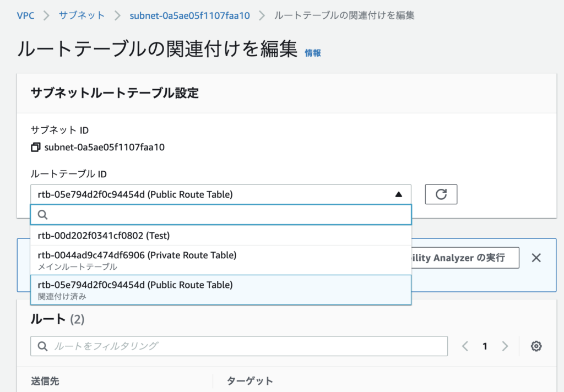Click the refresh route tables icon button

[x=441, y=194]
